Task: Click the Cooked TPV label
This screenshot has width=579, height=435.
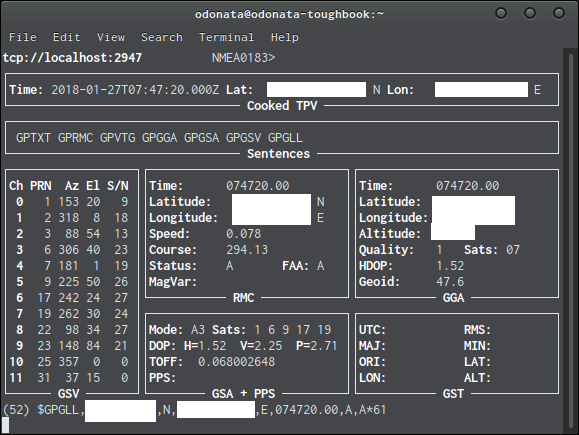Action: tap(282, 106)
